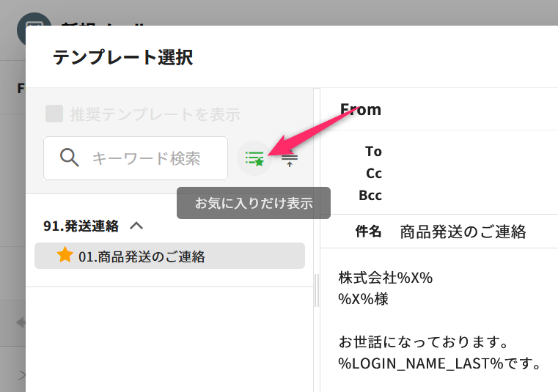The image size is (558, 392).
Task: Click the 91.発送連絡 category header
Action: tap(81, 226)
